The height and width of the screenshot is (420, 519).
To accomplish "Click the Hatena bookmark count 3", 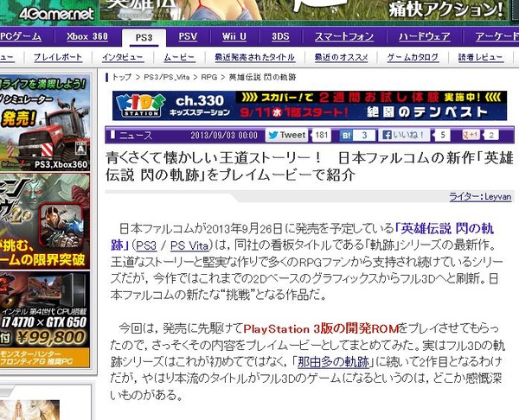I will tap(364, 136).
